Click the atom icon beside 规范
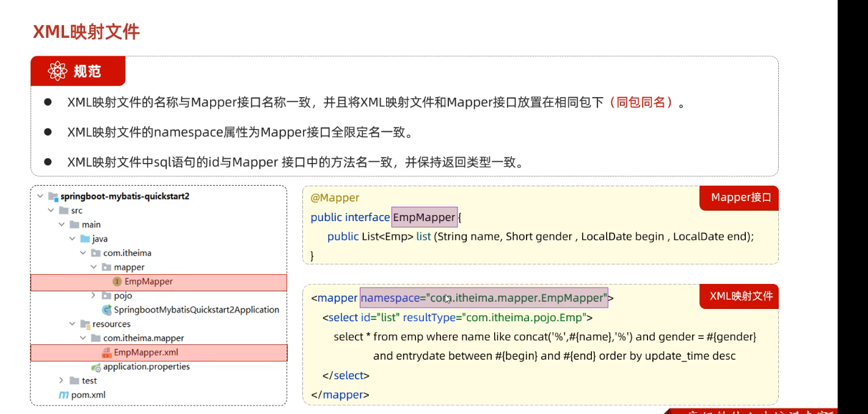868x414 pixels. coord(57,71)
